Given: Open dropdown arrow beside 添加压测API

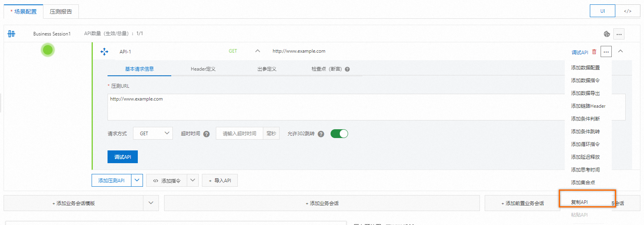Looking at the screenshot, I should [x=137, y=180].
